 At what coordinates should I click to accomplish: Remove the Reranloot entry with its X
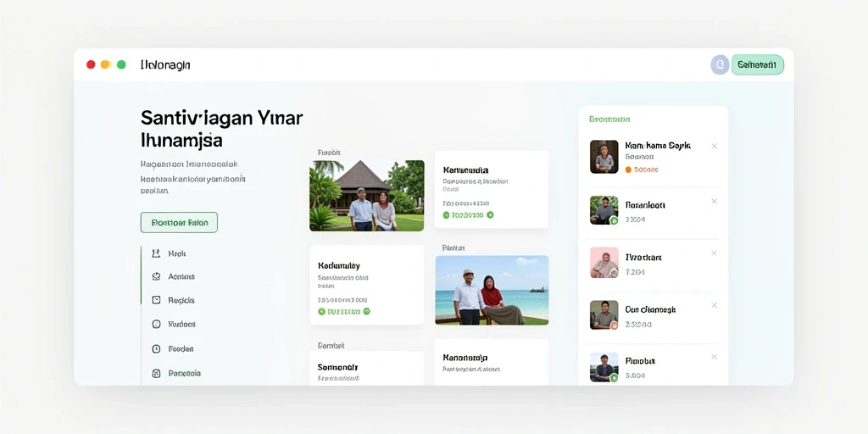tap(714, 202)
